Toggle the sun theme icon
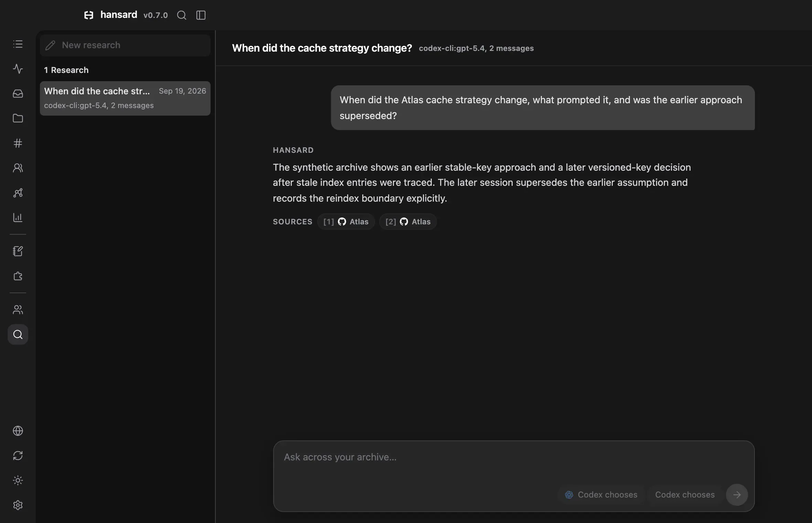Viewport: 812px width, 523px height. click(18, 480)
